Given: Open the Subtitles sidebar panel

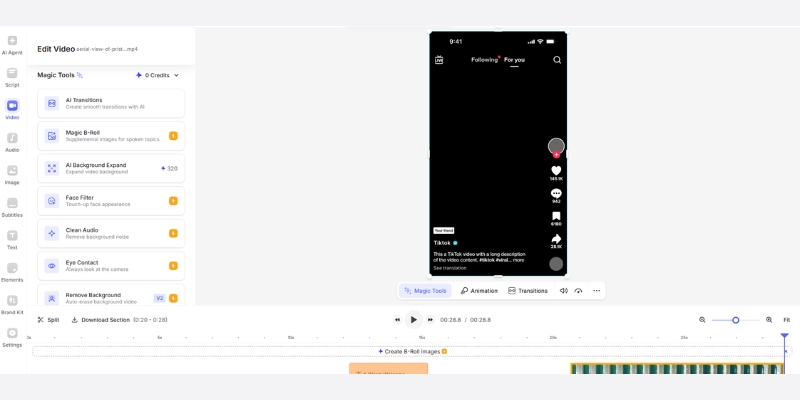Looking at the screenshot, I should pos(12,207).
